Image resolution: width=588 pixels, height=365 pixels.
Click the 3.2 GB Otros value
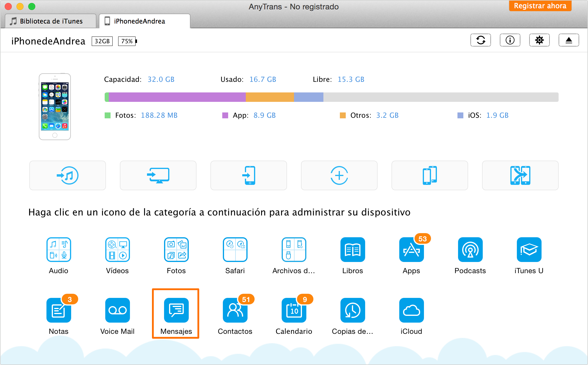pos(387,115)
